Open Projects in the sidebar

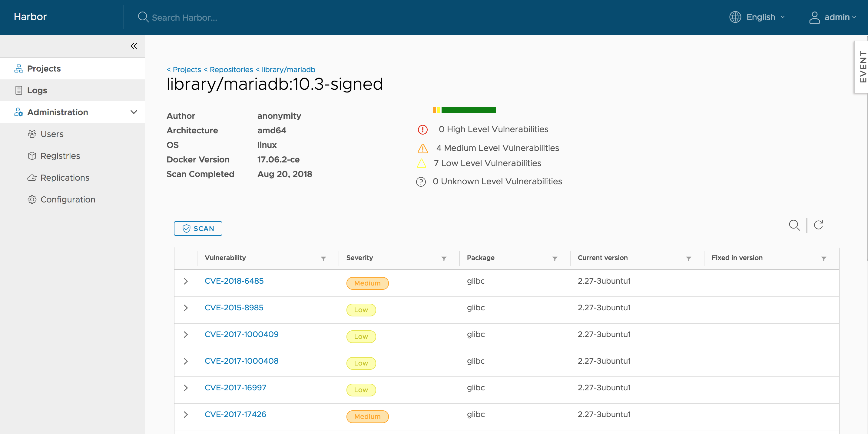[x=72, y=68]
